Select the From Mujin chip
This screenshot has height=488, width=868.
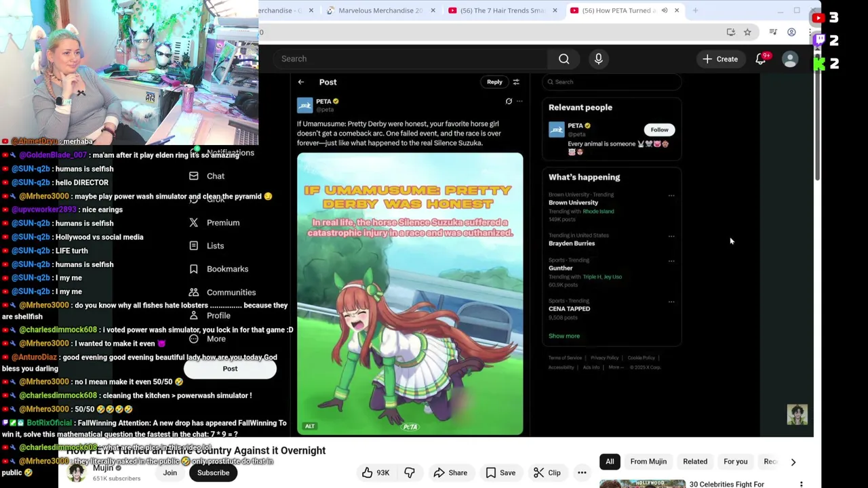click(x=648, y=462)
